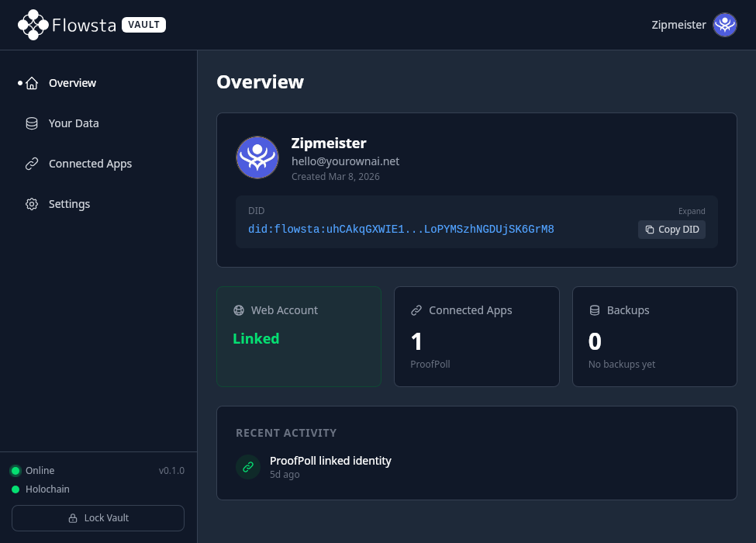The height and width of the screenshot is (543, 756).
Task: Select the Overview home icon in sidebar
Action: [32, 83]
